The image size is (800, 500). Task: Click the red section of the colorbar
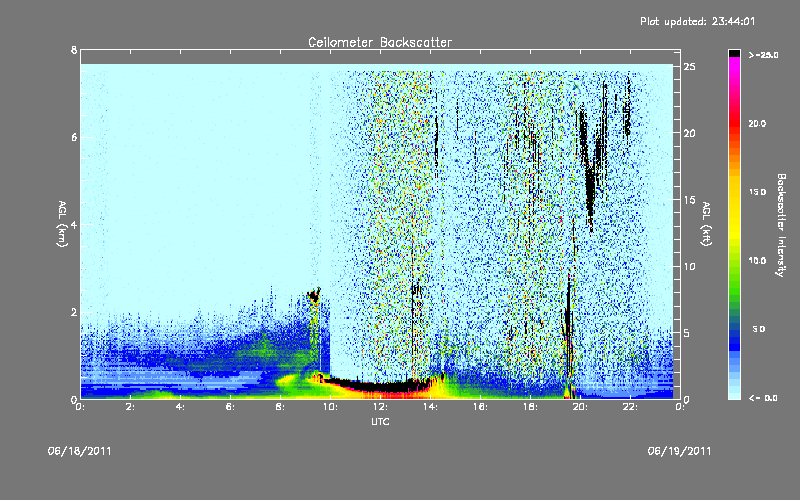tap(734, 125)
